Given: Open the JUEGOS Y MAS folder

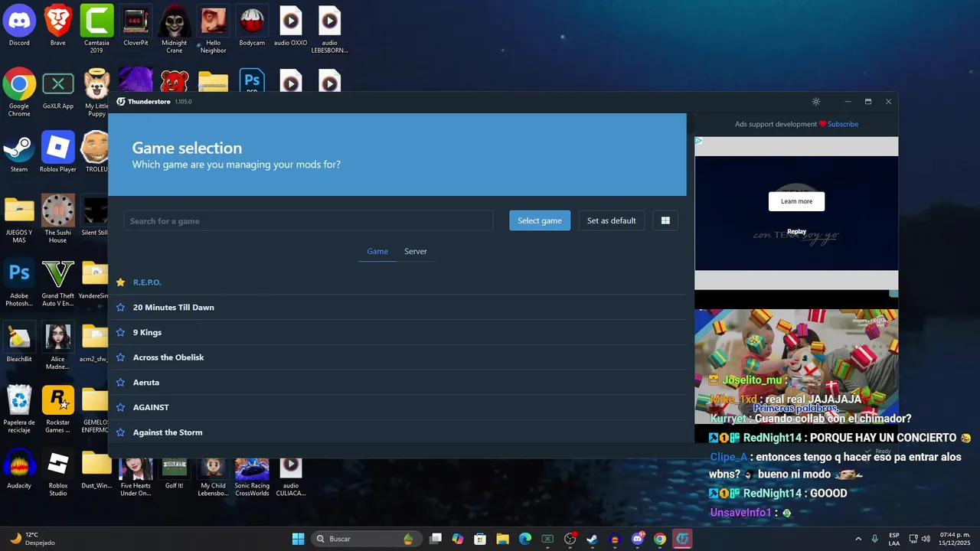Looking at the screenshot, I should click(x=19, y=218).
